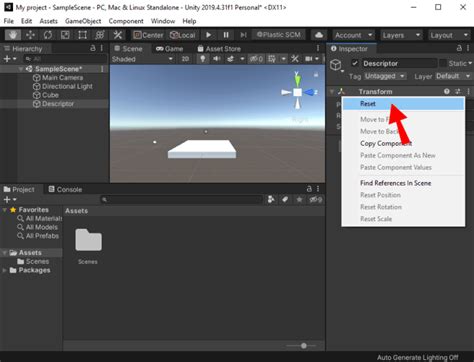Toggle scene lighting bulb icon

[x=202, y=59]
